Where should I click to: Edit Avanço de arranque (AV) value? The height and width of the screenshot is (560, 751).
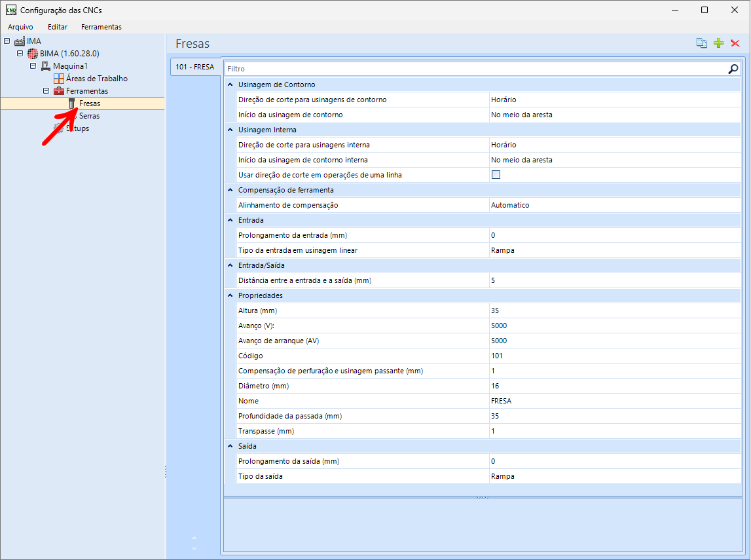tap(615, 341)
